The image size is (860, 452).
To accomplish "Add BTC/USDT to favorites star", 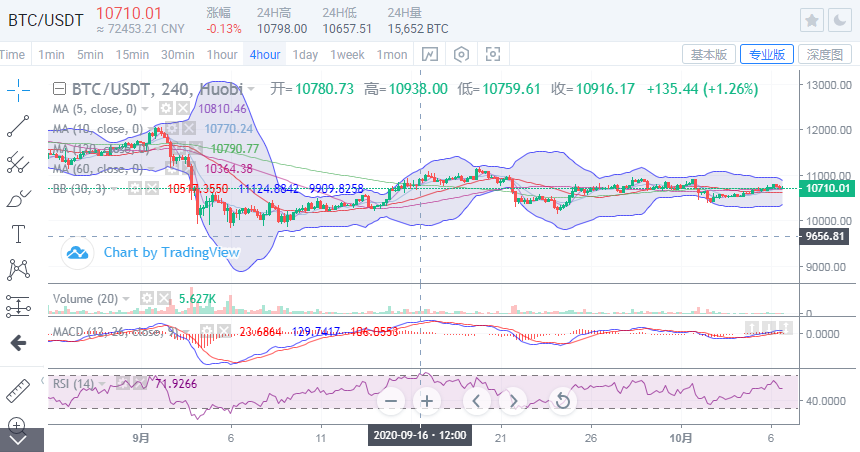I will (x=812, y=21).
